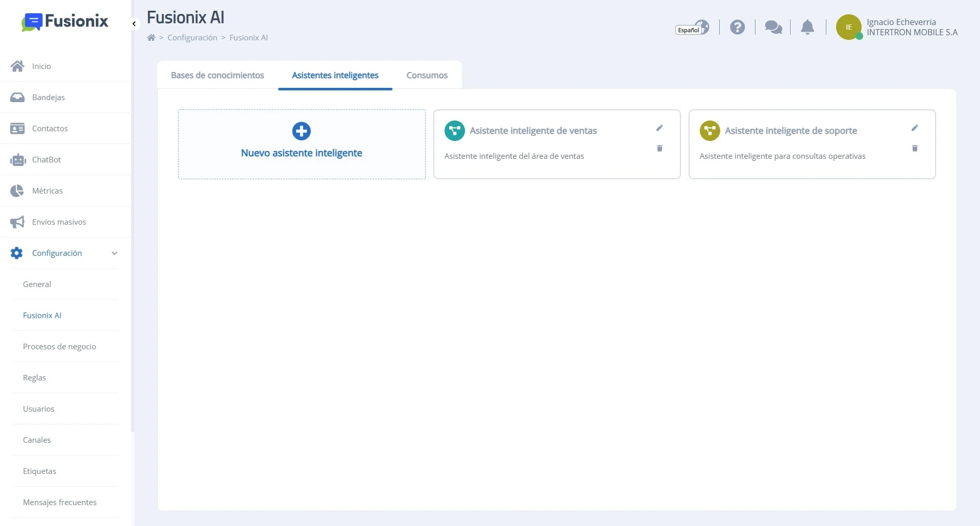980x526 pixels.
Task: Open Asistente inteligente de ventas
Action: click(x=533, y=131)
